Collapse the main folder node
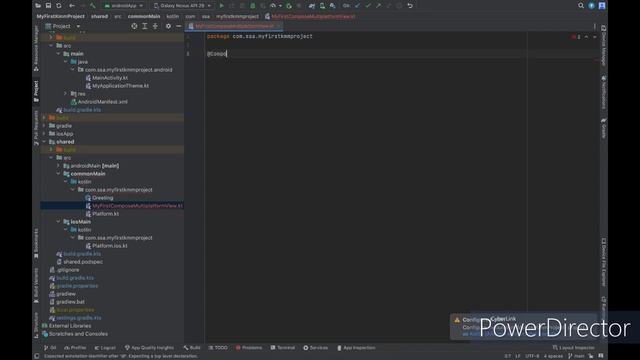The height and width of the screenshot is (360, 640). pyautogui.click(x=58, y=53)
